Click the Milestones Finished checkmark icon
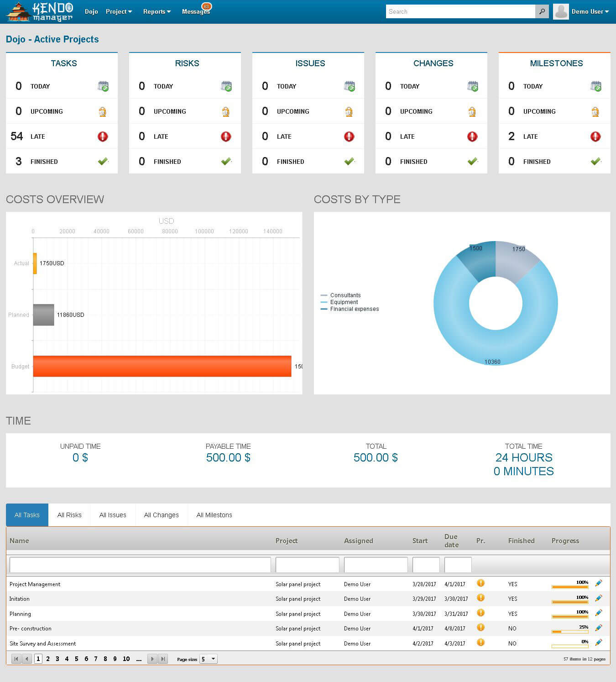Viewport: 616px width, 682px height. pos(596,161)
